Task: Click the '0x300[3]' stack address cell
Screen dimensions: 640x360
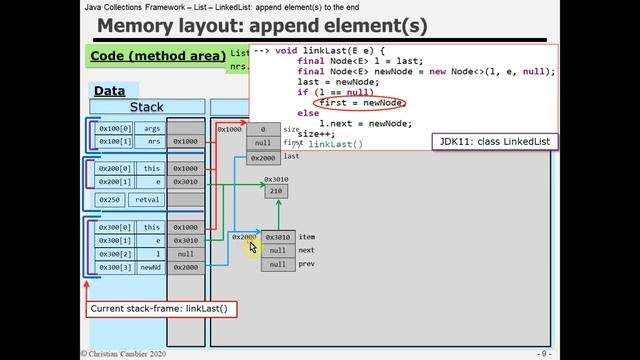Action: click(x=115, y=268)
